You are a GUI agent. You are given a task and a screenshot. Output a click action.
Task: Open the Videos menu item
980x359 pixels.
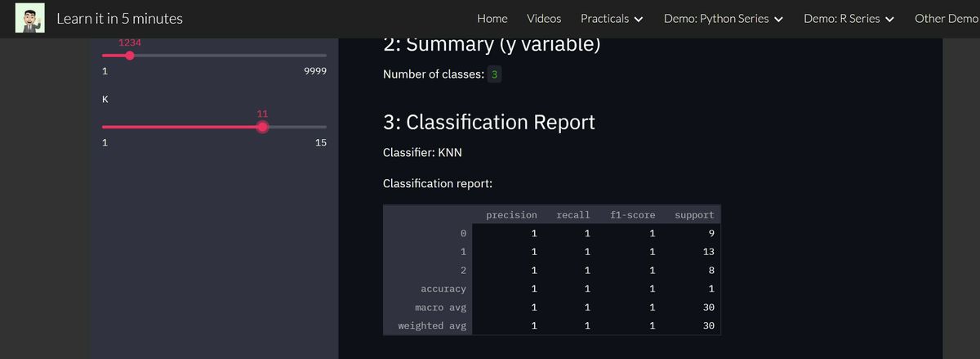(x=544, y=18)
